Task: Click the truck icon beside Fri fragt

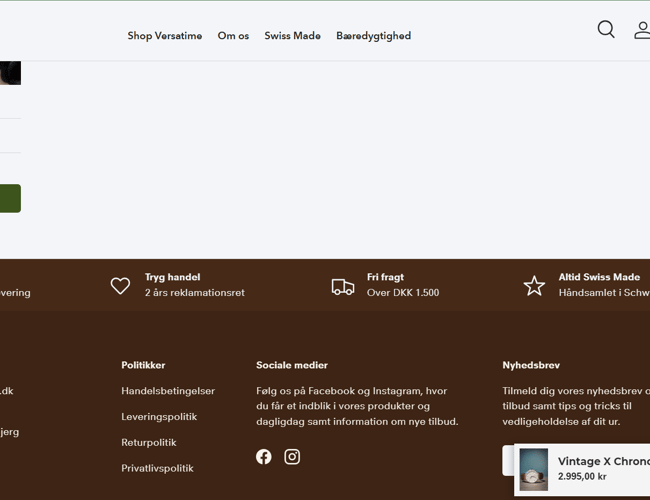Action: pos(343,286)
